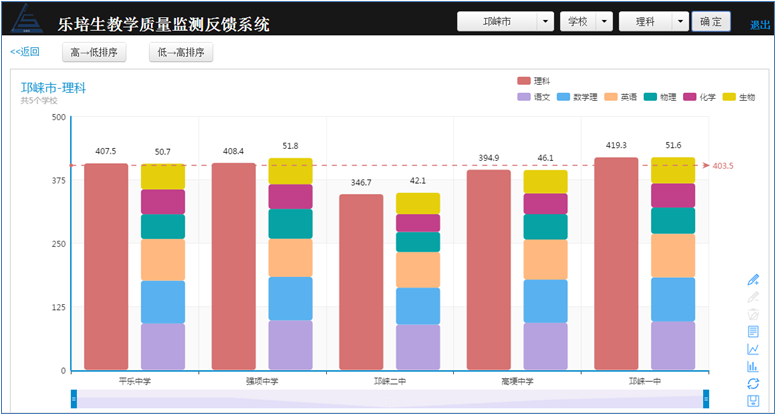Click the trash clear-marks icon

coord(753,314)
